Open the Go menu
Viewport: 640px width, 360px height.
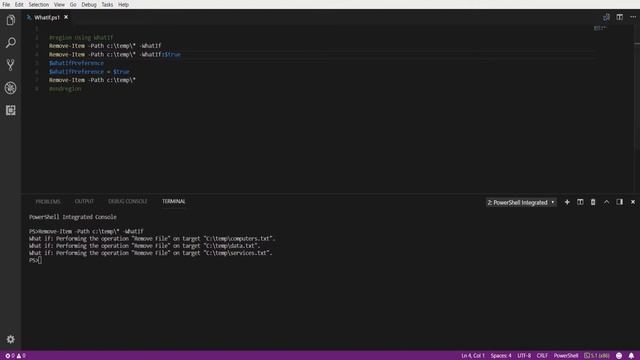[73, 4]
